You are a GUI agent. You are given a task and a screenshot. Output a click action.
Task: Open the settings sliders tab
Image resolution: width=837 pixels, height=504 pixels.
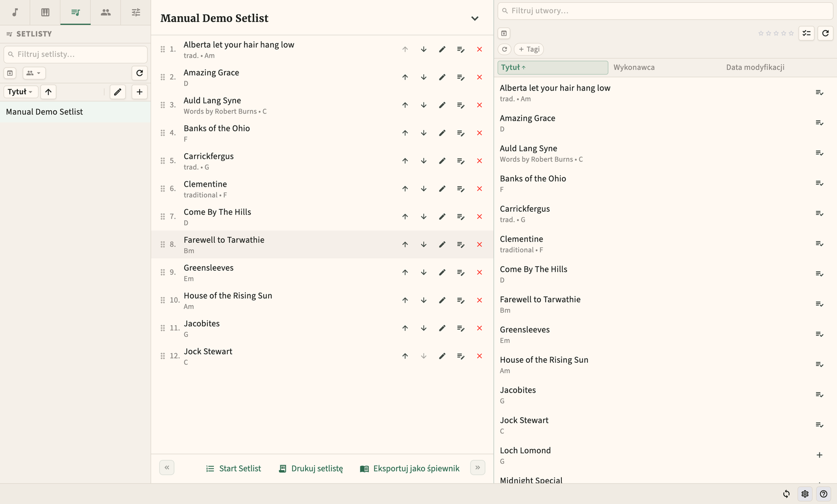[x=136, y=13]
